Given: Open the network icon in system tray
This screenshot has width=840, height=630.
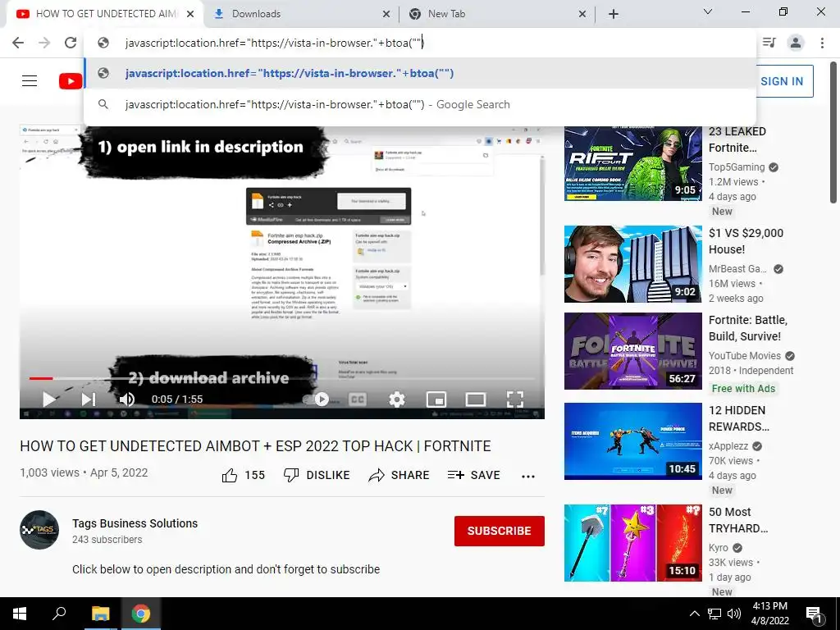Looking at the screenshot, I should [x=714, y=614].
